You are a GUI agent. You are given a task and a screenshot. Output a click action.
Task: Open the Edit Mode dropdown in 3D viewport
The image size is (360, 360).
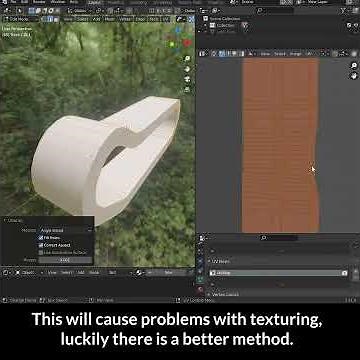(x=21, y=19)
